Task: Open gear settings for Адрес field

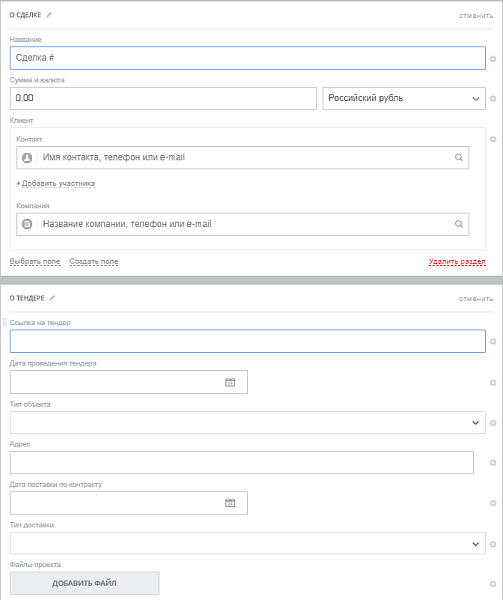Action: click(x=493, y=463)
